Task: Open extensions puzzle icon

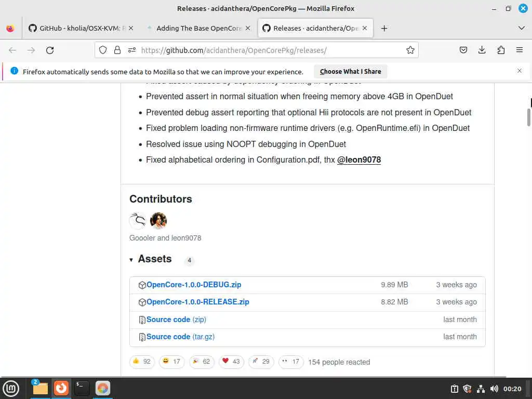Action: click(501, 50)
